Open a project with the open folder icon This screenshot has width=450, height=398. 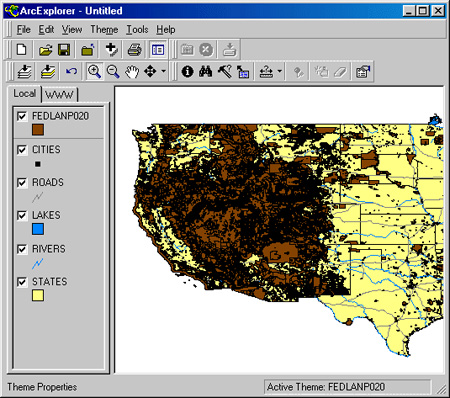pyautogui.click(x=45, y=50)
